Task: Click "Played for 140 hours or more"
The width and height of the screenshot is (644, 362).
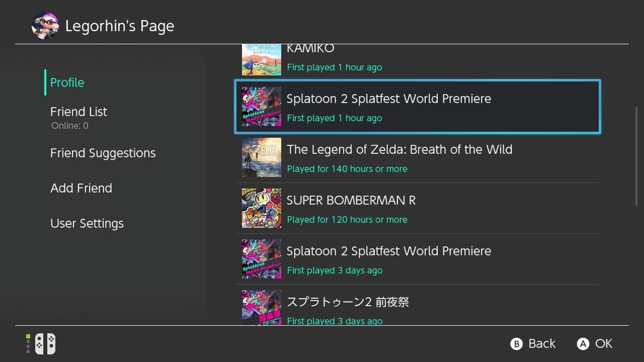Action: (x=347, y=169)
